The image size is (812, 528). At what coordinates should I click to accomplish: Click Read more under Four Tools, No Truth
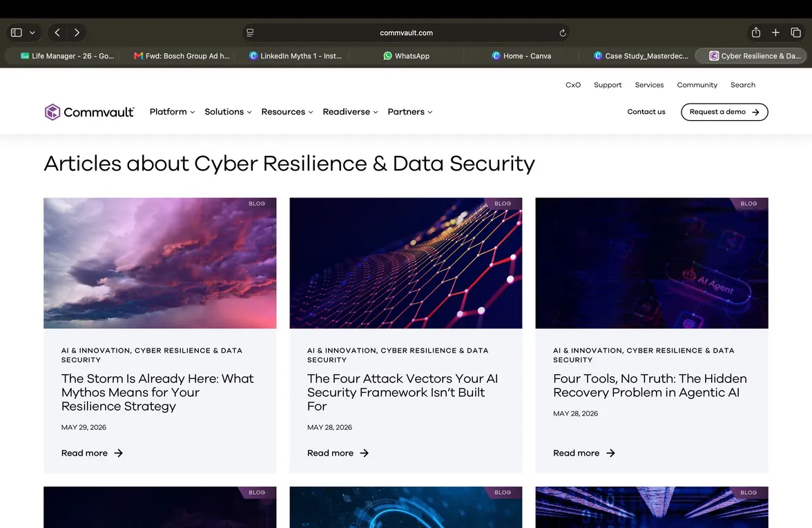pyautogui.click(x=584, y=453)
